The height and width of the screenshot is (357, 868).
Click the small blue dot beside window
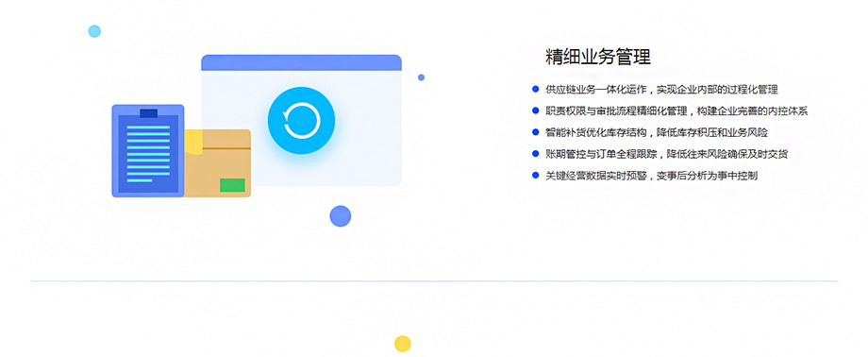(422, 77)
